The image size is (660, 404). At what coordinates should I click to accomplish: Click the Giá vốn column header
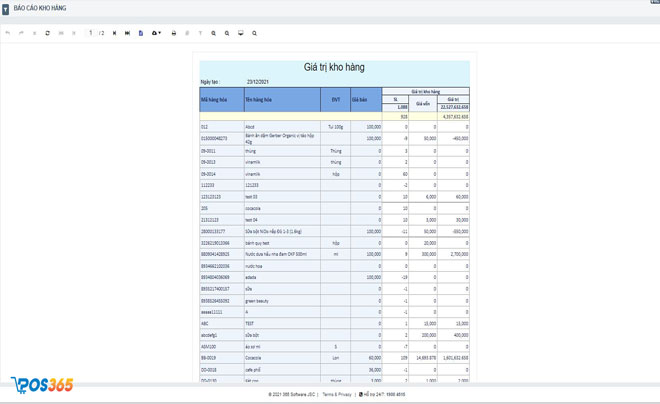[x=423, y=104]
